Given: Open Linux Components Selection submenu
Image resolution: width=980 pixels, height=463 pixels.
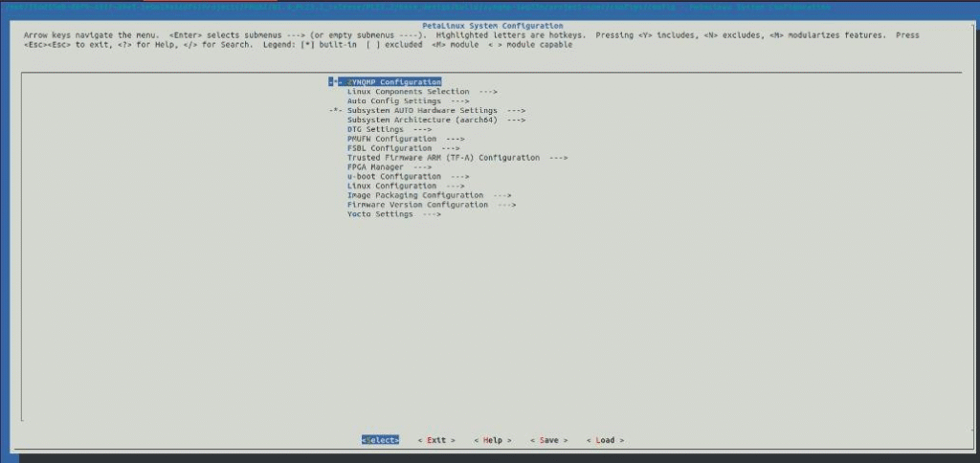Looking at the screenshot, I should (x=422, y=91).
